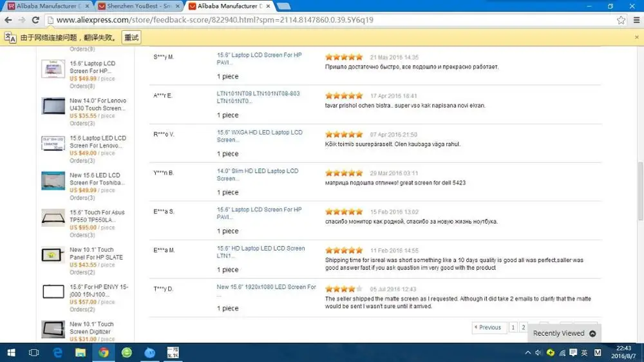Switch to Shenzhen YouBest tab

[x=138, y=6]
